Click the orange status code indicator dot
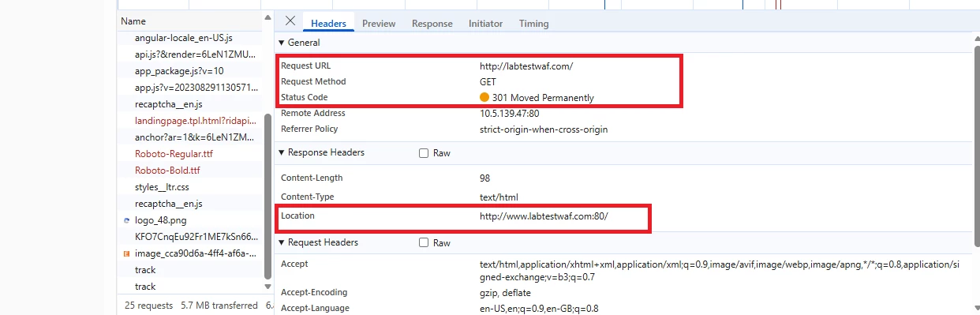The image size is (980, 315). [484, 97]
